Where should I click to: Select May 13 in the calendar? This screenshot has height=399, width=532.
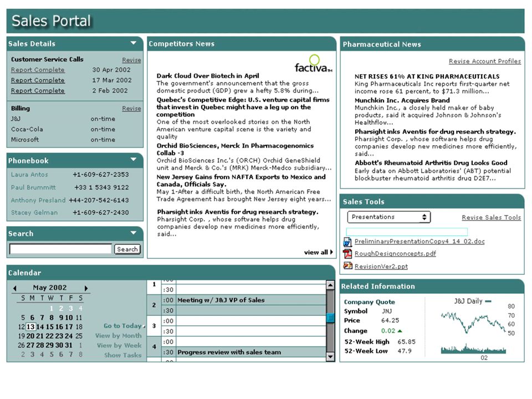point(30,327)
